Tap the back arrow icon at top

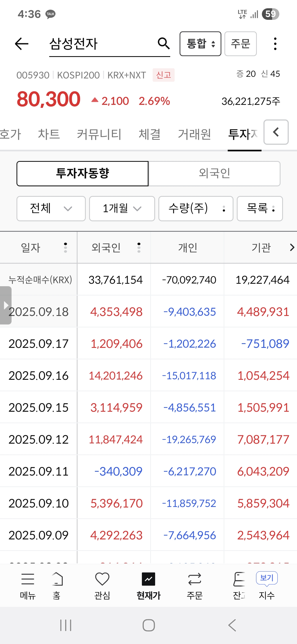pos(22,44)
